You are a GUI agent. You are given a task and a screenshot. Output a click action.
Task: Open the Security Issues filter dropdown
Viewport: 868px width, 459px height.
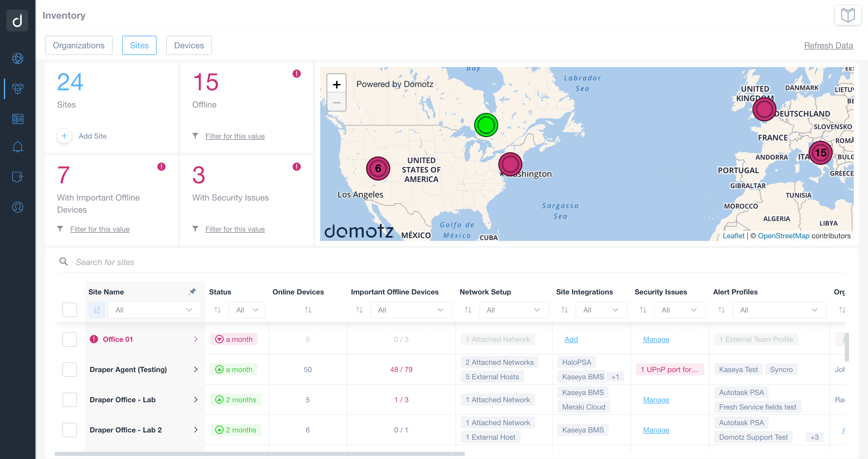click(x=680, y=310)
